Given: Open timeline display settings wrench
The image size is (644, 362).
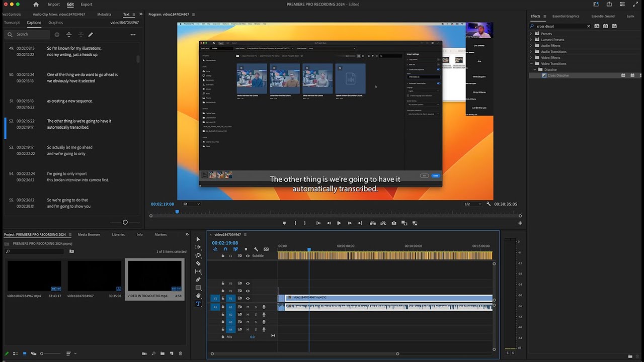Looking at the screenshot, I should click(256, 249).
